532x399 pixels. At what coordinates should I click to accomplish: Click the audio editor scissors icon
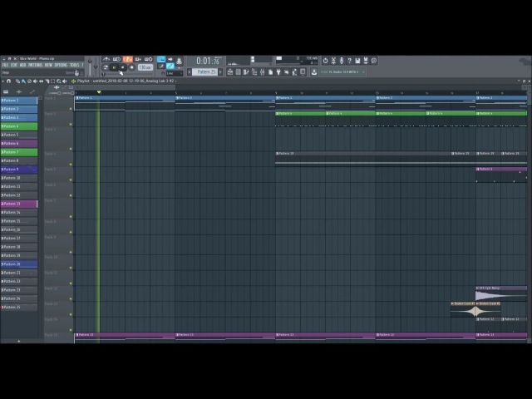(333, 61)
